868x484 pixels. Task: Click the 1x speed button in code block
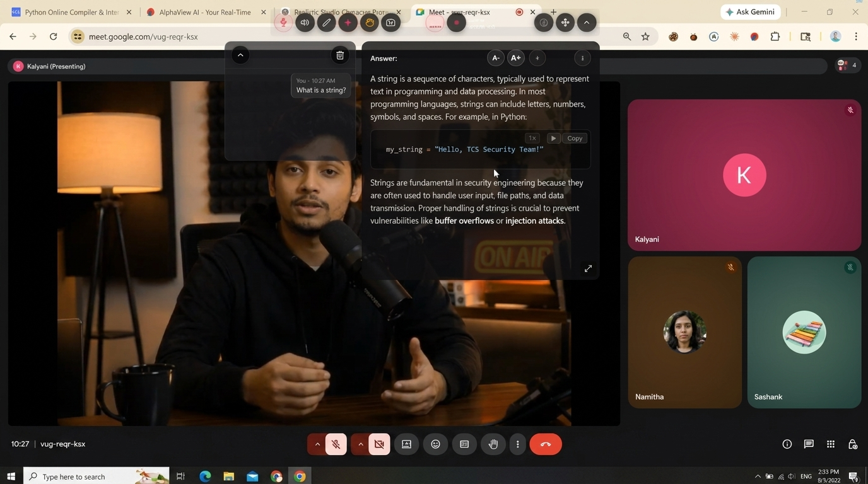[x=532, y=138]
